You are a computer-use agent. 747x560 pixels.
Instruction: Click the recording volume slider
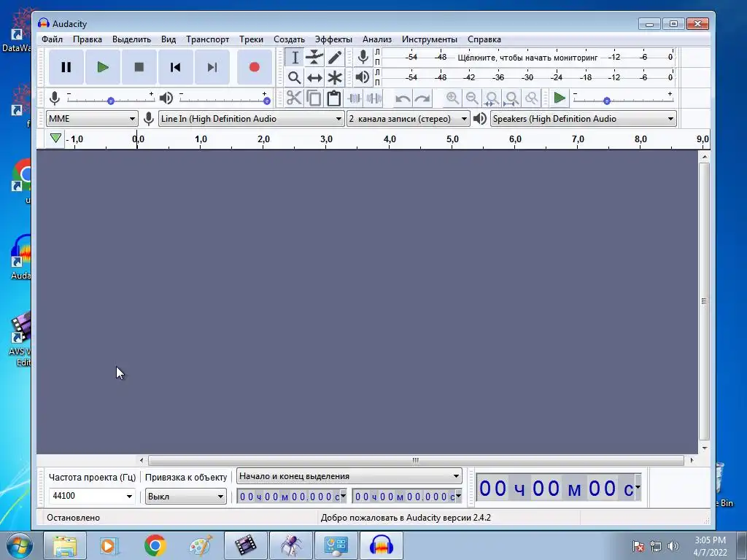point(111,99)
